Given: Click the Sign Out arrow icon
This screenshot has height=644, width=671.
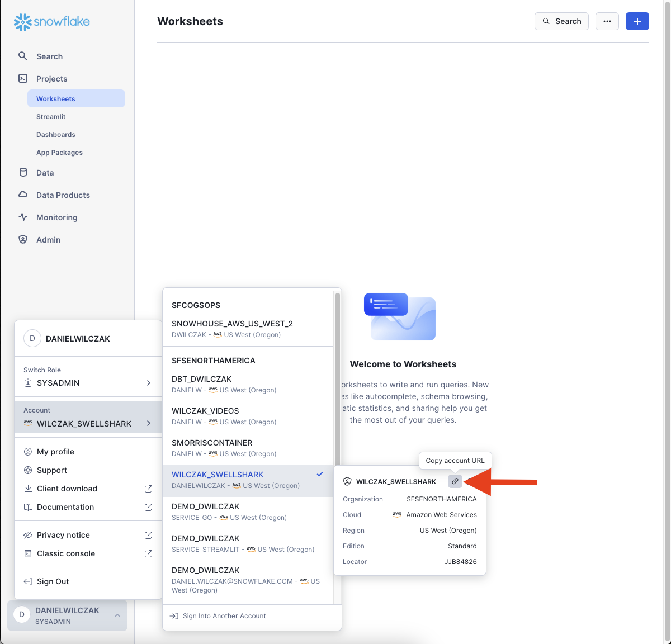Looking at the screenshot, I should click(28, 581).
